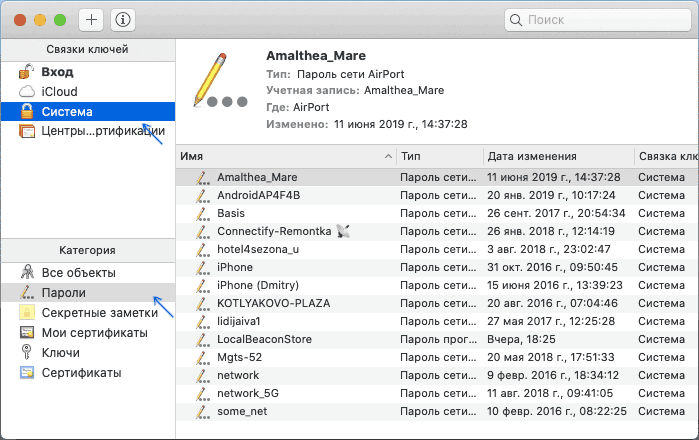Sort by the Дата изменения column header
The image size is (699, 440).
tap(559, 156)
